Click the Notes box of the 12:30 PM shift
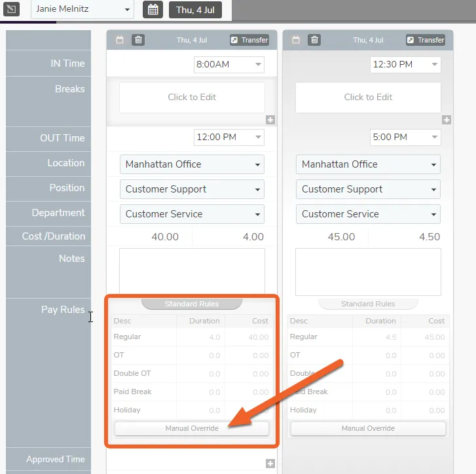The height and width of the screenshot is (474, 476). 368,272
